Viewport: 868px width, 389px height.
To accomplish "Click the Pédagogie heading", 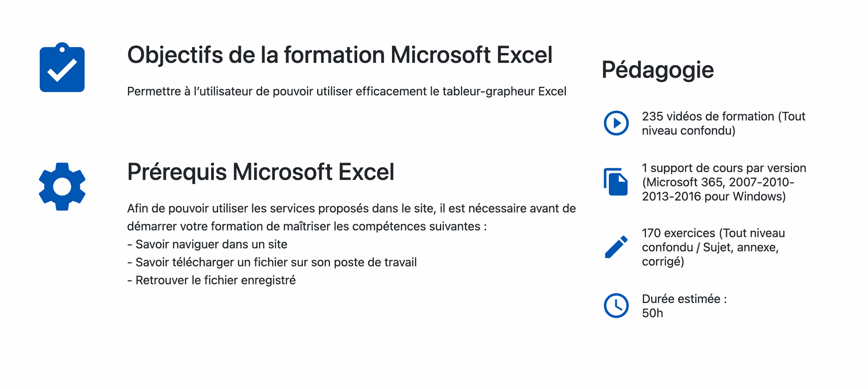I will pos(657,70).
